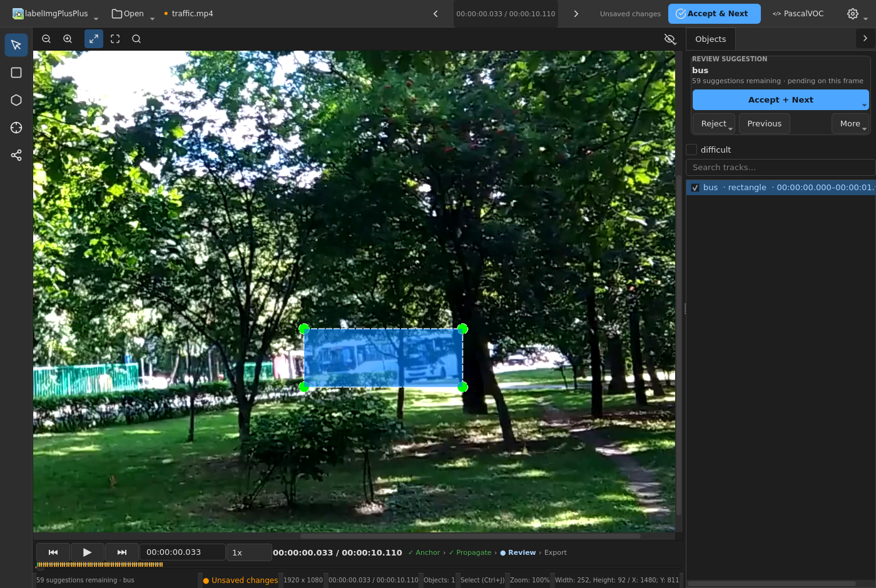Viewport: 876px width, 588px height.
Task: Click the Zoom: 100% status text
Action: tap(530, 580)
